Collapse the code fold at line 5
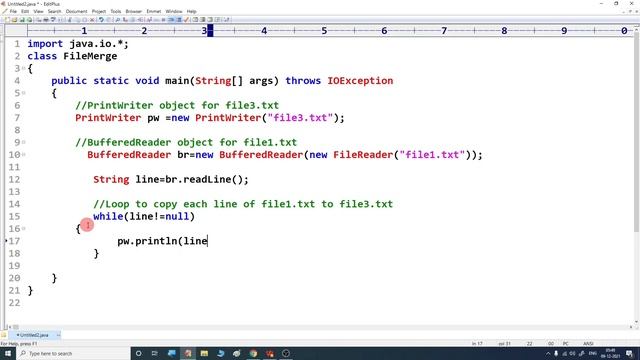 point(24,93)
